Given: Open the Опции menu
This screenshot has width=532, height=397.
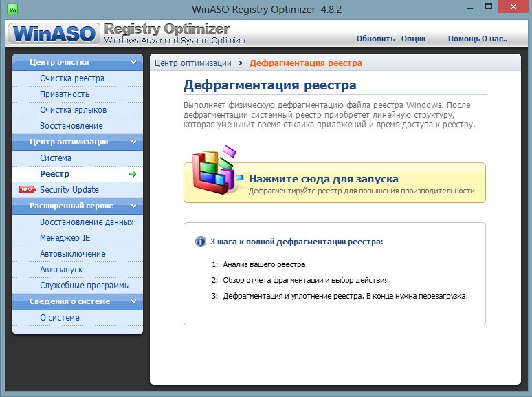Looking at the screenshot, I should click(413, 39).
